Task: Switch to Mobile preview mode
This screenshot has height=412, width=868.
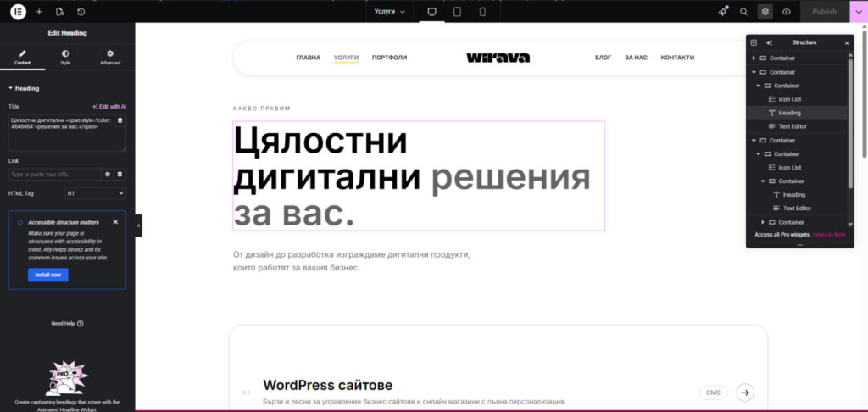Action: [x=482, y=12]
